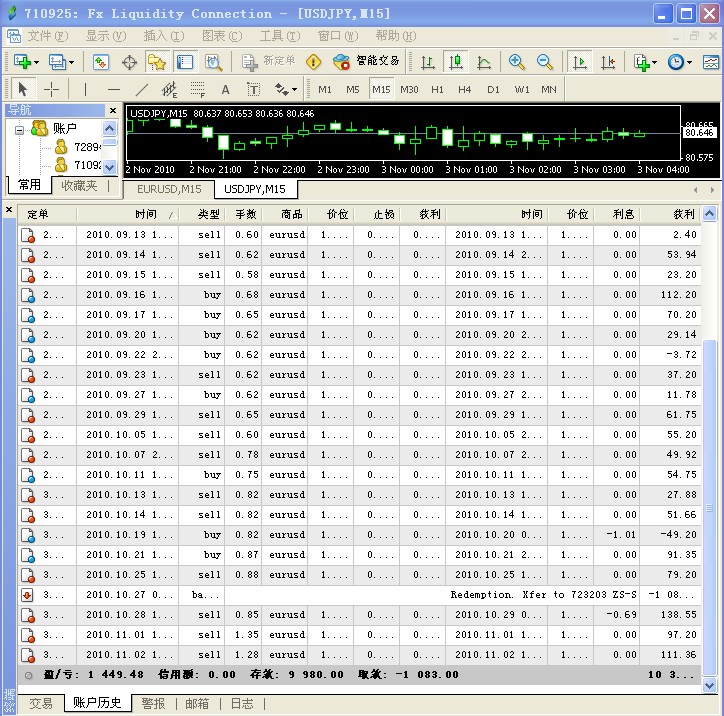Switch to the EURUSD,M15 chart tab

[x=169, y=189]
